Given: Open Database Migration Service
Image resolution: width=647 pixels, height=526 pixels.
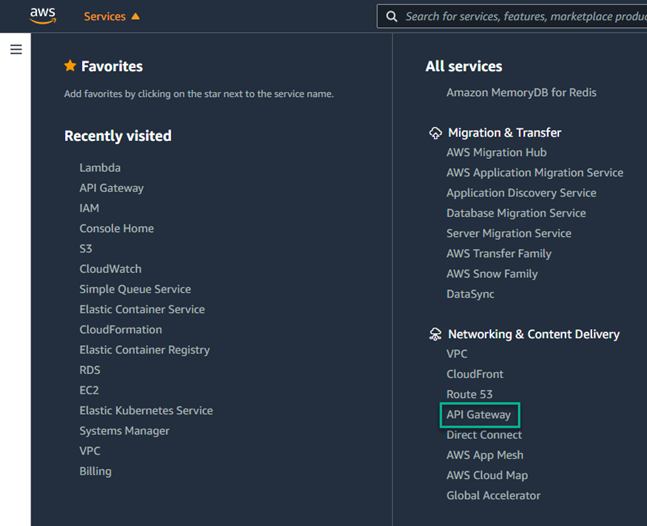Looking at the screenshot, I should pos(516,213).
